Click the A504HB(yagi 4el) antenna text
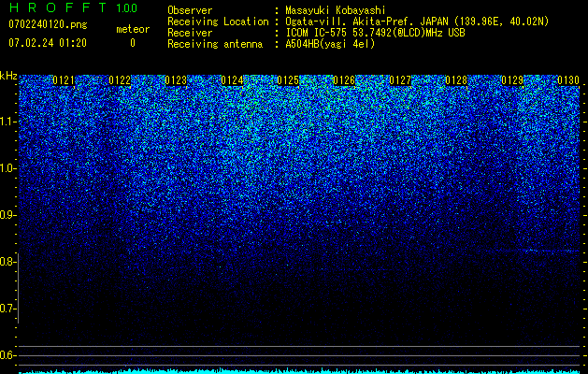 [x=330, y=44]
